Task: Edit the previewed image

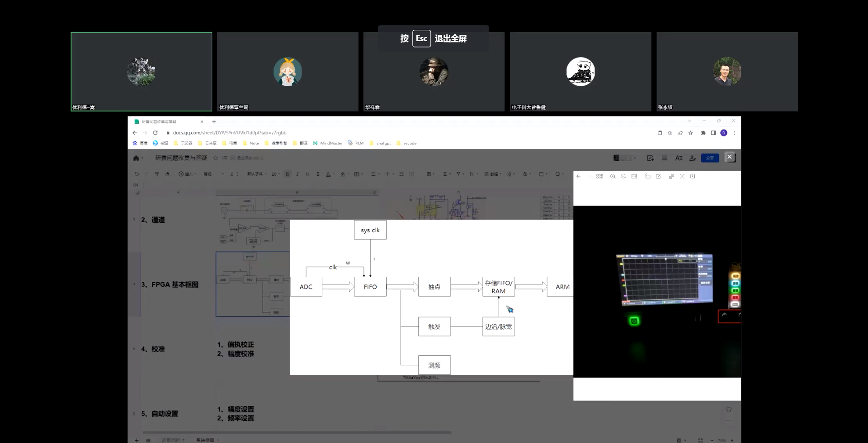Action: tap(658, 177)
